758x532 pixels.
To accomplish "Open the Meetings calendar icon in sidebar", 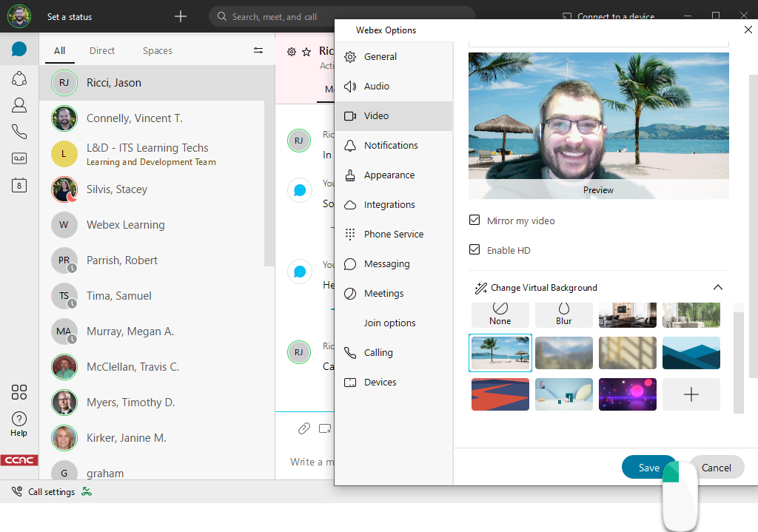I will pos(19,185).
